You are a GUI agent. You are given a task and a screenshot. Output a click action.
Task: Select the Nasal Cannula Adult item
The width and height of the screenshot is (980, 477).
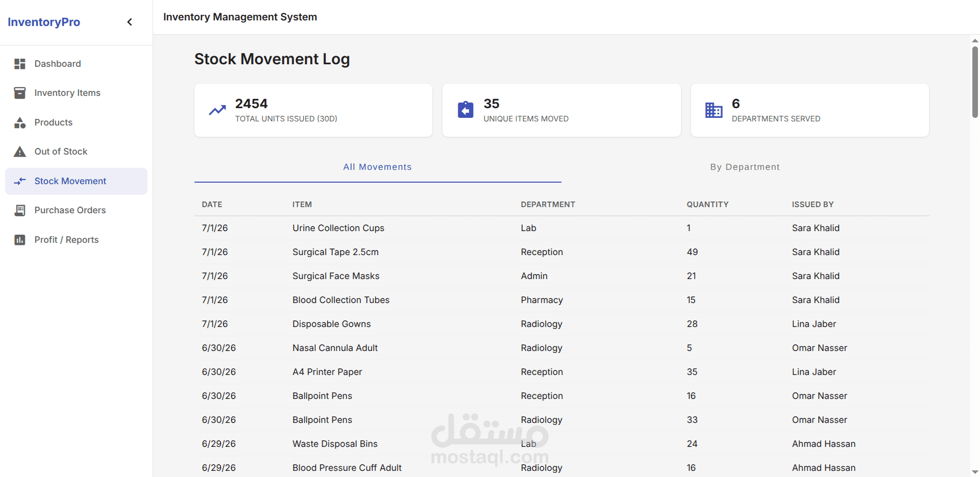coord(335,348)
